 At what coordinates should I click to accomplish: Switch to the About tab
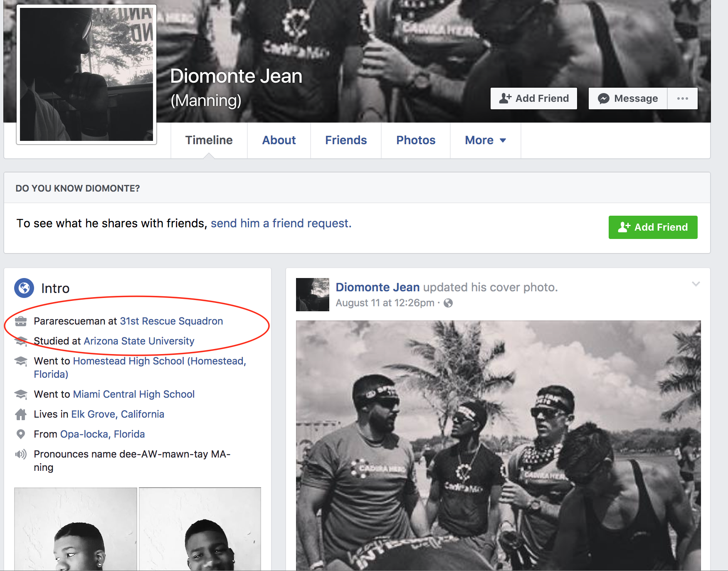279,140
